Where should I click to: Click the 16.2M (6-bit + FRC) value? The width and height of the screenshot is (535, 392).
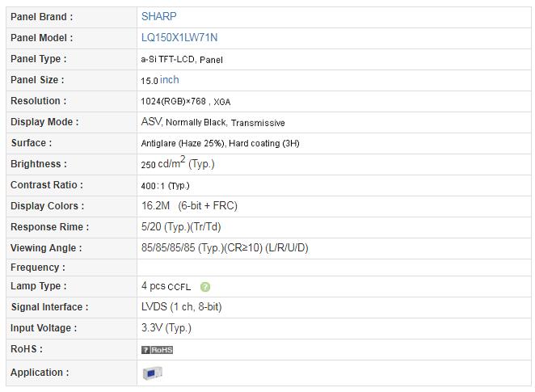[x=189, y=206]
